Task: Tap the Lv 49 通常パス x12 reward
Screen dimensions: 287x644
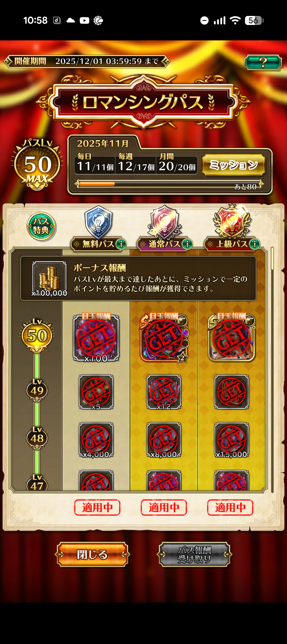Action: click(x=164, y=392)
